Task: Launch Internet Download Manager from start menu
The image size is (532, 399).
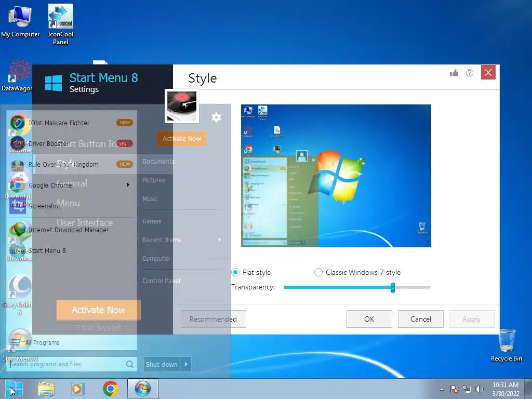Action: (x=72, y=230)
